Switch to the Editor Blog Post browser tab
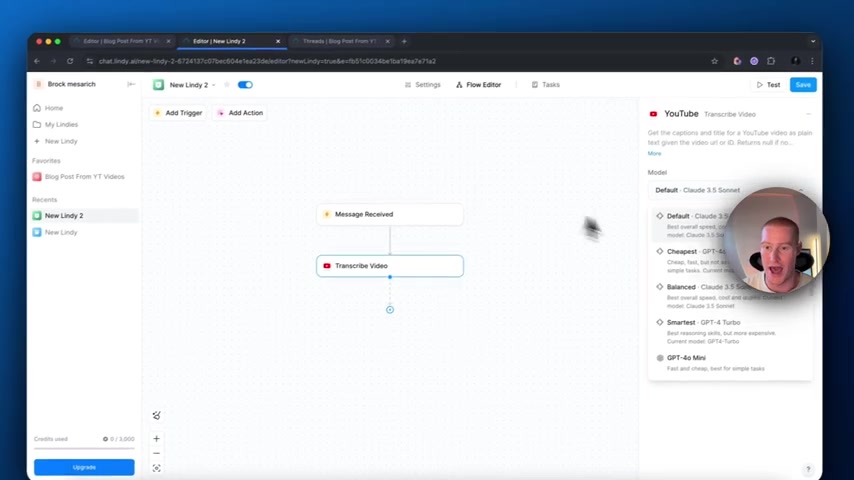This screenshot has height=480, width=854. tap(121, 41)
